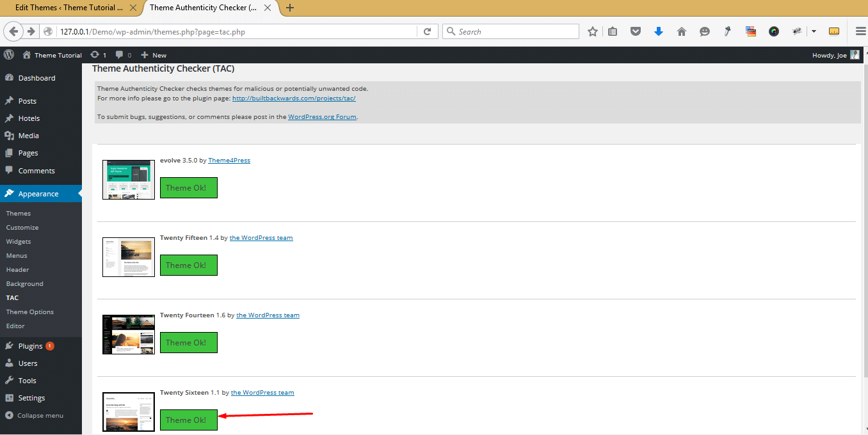Bookmark this page with the star icon

tap(593, 31)
